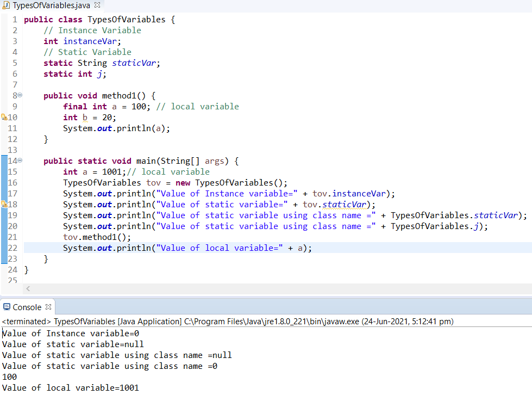Image resolution: width=532 pixels, height=395 pixels.
Task: Click string "Value of Instance variable=" on line 17
Action: click(x=227, y=194)
